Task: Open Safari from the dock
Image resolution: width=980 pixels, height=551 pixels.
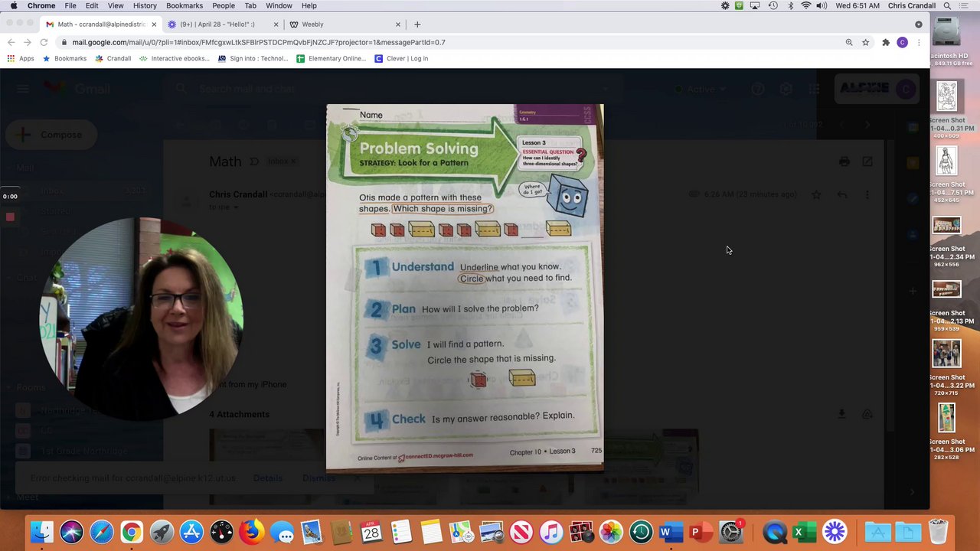Action: tap(102, 532)
